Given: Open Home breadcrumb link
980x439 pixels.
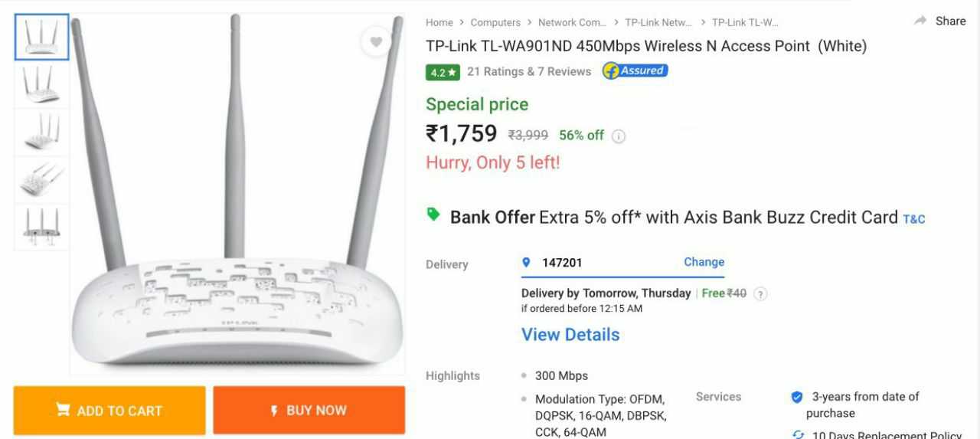Looking at the screenshot, I should (x=439, y=22).
